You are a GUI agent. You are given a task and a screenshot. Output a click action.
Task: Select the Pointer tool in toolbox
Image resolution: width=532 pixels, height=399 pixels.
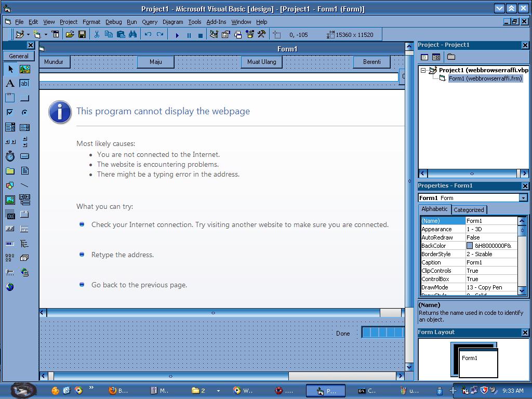10,69
